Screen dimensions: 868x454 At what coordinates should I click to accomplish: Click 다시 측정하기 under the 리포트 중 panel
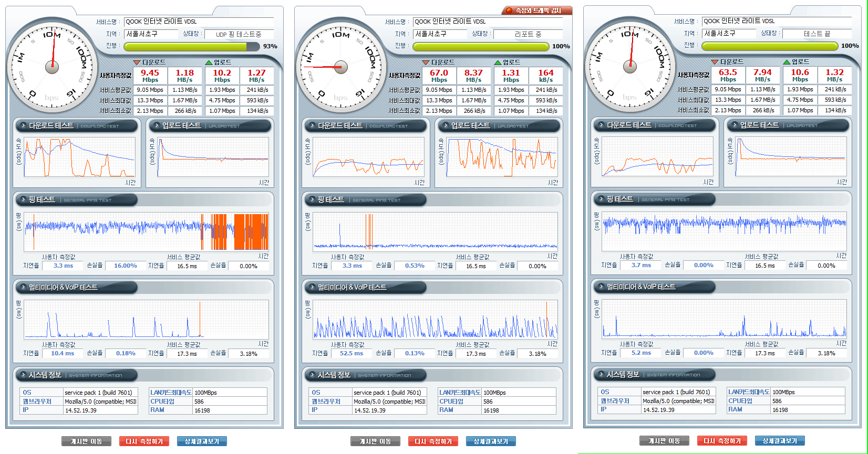pos(433,441)
